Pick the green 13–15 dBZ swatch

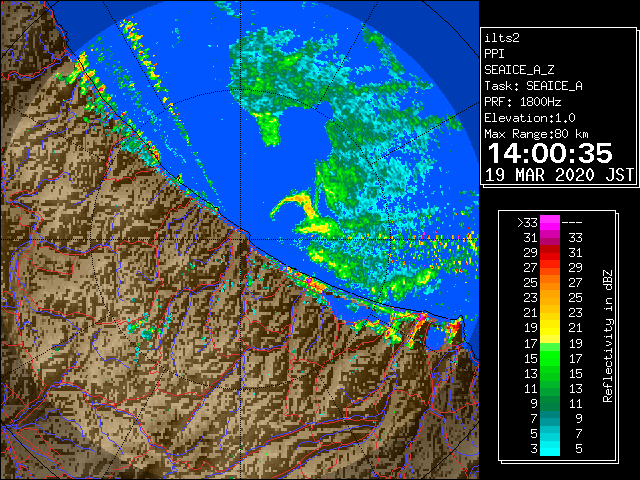(550, 373)
